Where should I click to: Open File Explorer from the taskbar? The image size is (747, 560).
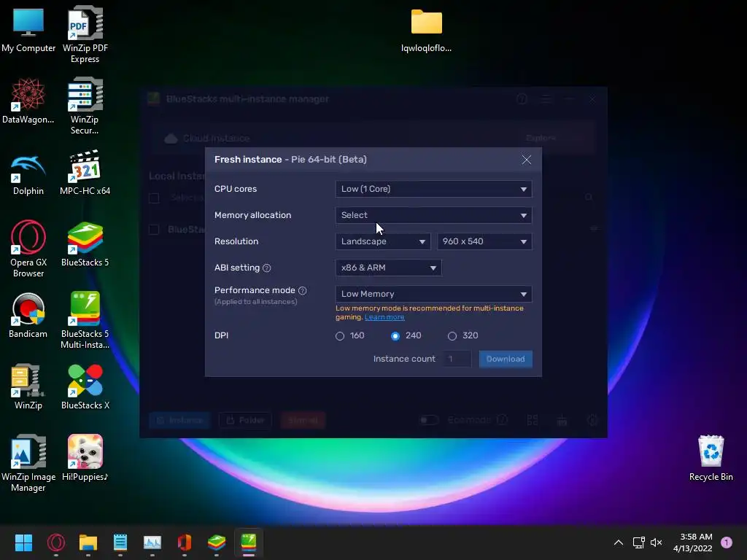(x=88, y=542)
